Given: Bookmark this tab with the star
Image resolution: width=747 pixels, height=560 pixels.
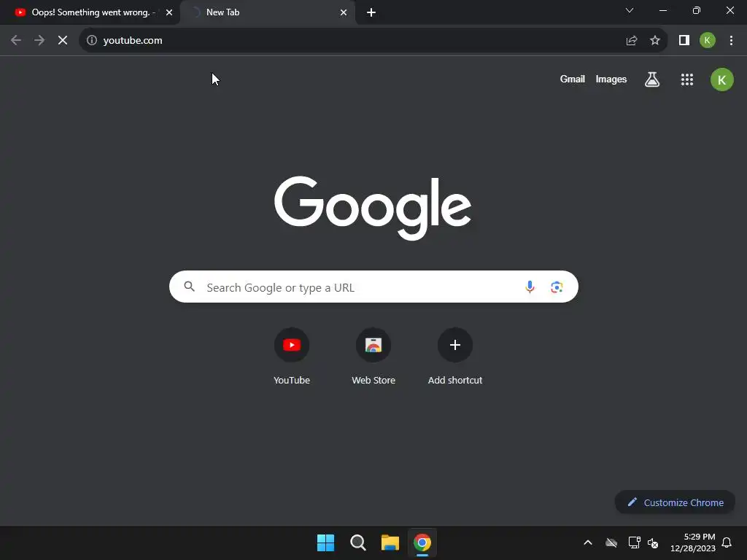Looking at the screenshot, I should (655, 41).
